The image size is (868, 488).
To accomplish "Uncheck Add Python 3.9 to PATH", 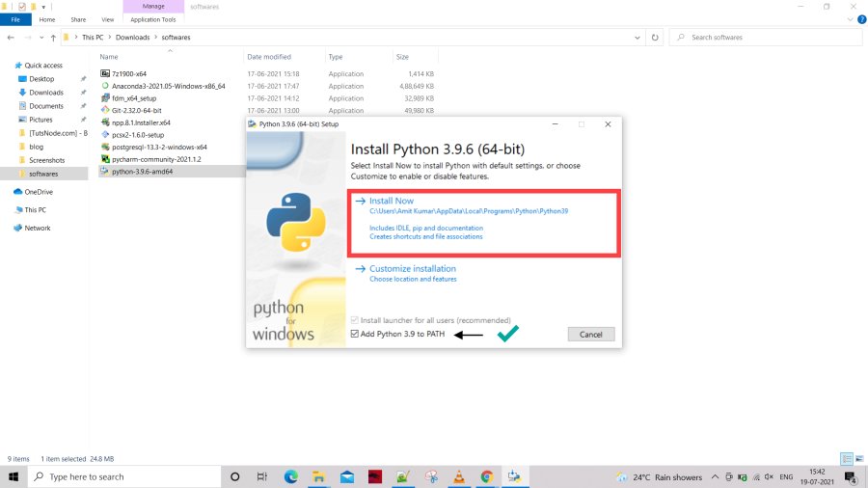I will 354,334.
